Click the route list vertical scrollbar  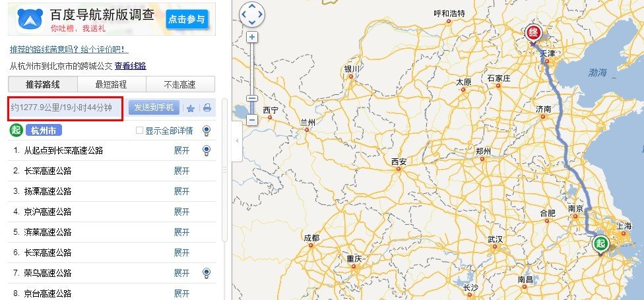click(x=224, y=170)
